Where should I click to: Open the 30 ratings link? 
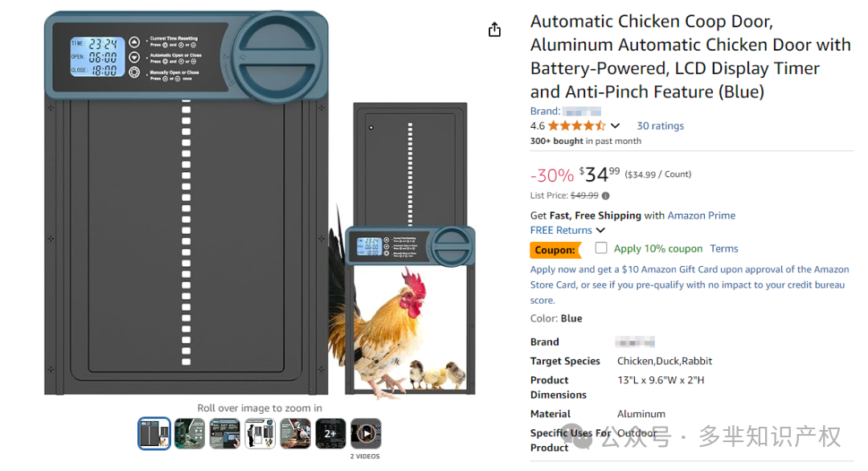point(660,126)
